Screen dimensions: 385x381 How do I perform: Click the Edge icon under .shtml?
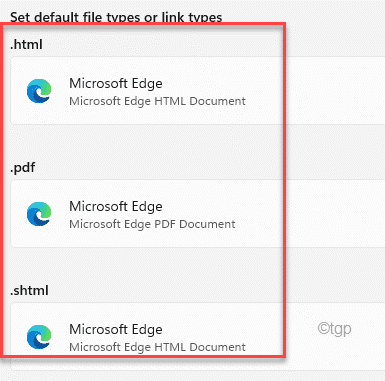click(39, 337)
